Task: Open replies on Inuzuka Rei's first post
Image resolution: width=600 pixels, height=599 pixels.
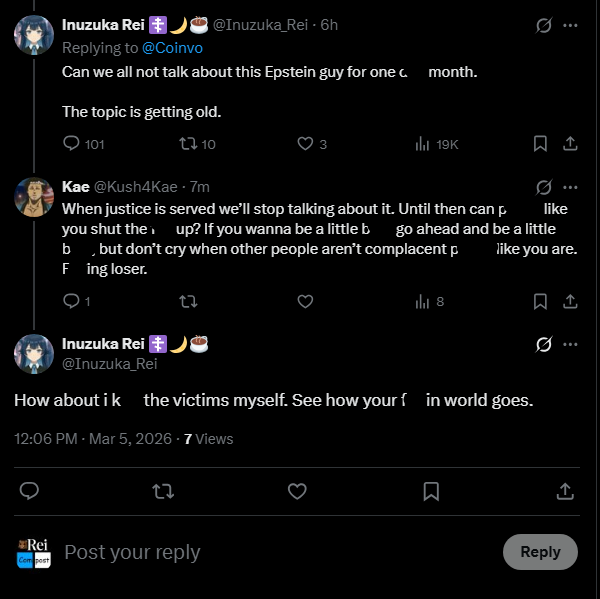Action: (83, 144)
